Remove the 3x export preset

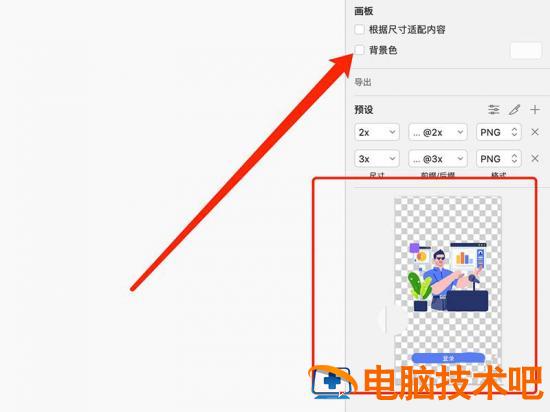click(535, 159)
